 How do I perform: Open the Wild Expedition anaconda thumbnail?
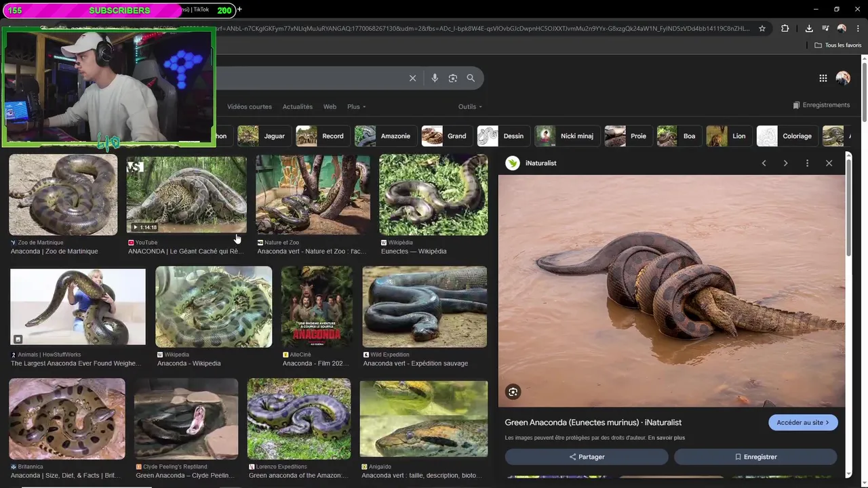click(425, 307)
